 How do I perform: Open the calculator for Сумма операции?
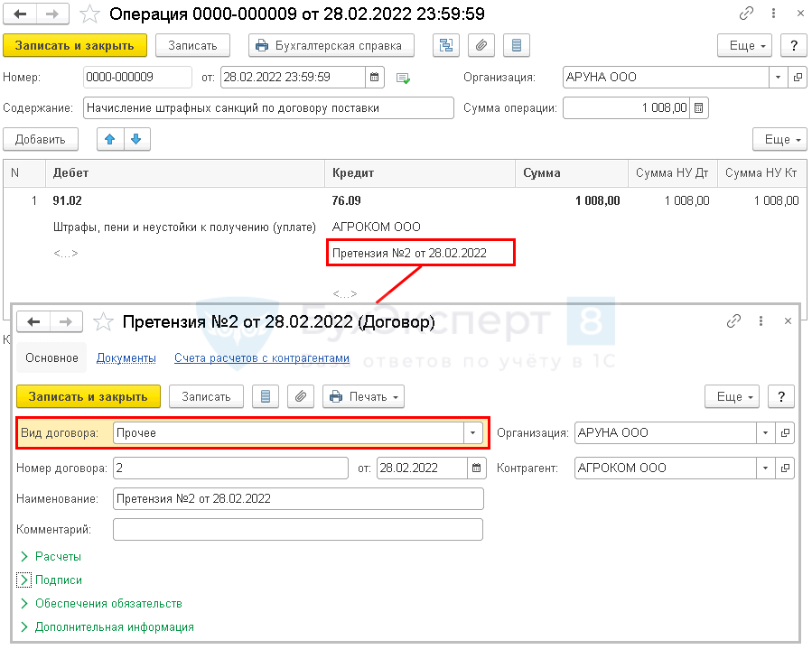tap(700, 108)
